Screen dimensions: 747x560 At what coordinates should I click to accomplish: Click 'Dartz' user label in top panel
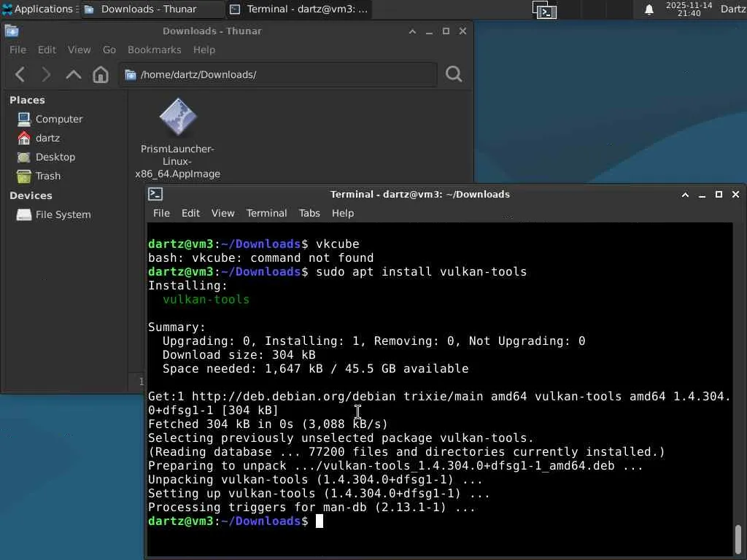point(732,9)
